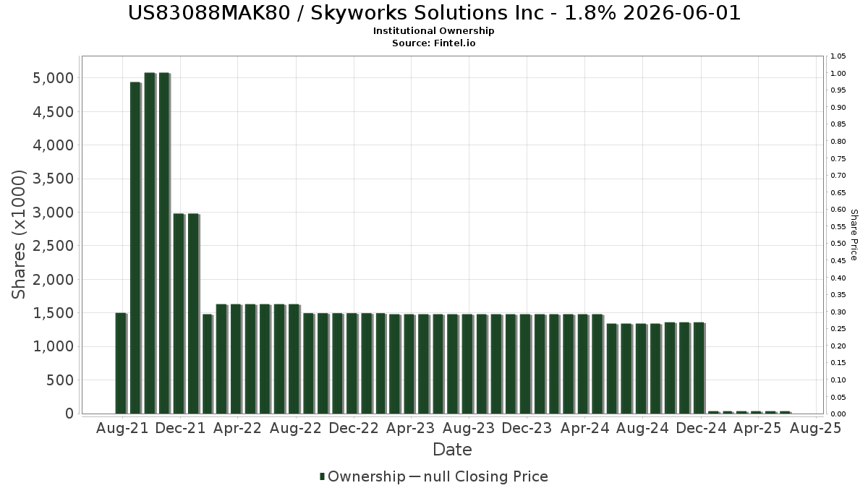
Task: Click the Apr-25 date label
Action: click(758, 428)
